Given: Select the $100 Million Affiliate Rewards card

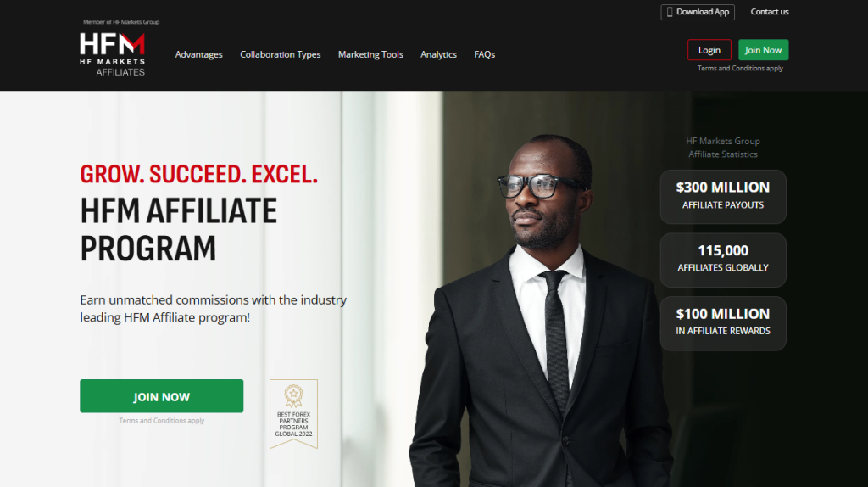Looking at the screenshot, I should [723, 323].
